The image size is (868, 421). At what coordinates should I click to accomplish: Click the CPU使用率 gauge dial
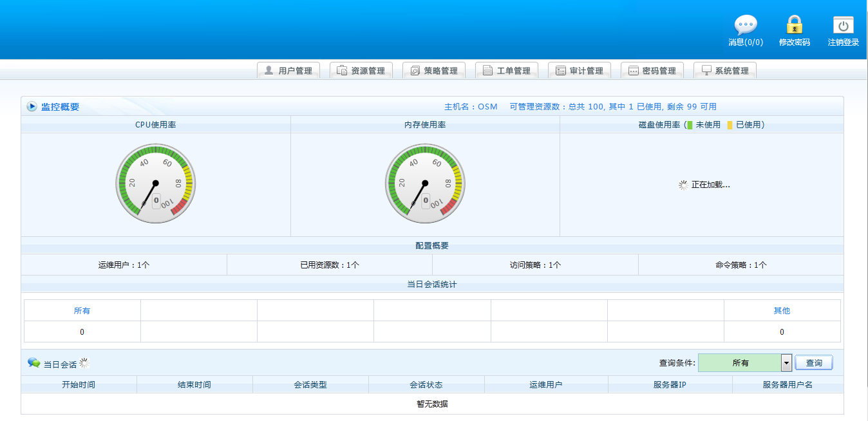155,183
